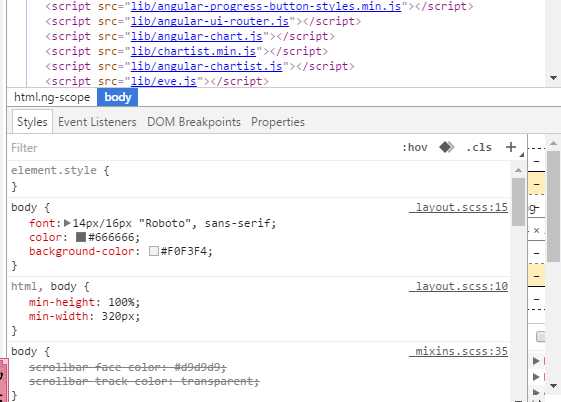Open source mixins.scss:35
This screenshot has width=561, height=402.
[x=459, y=352]
